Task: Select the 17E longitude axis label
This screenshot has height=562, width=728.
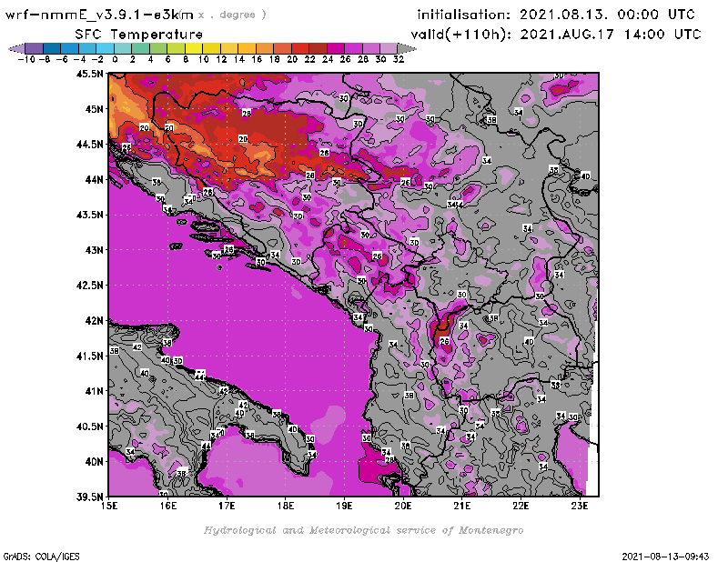Action: [x=227, y=506]
